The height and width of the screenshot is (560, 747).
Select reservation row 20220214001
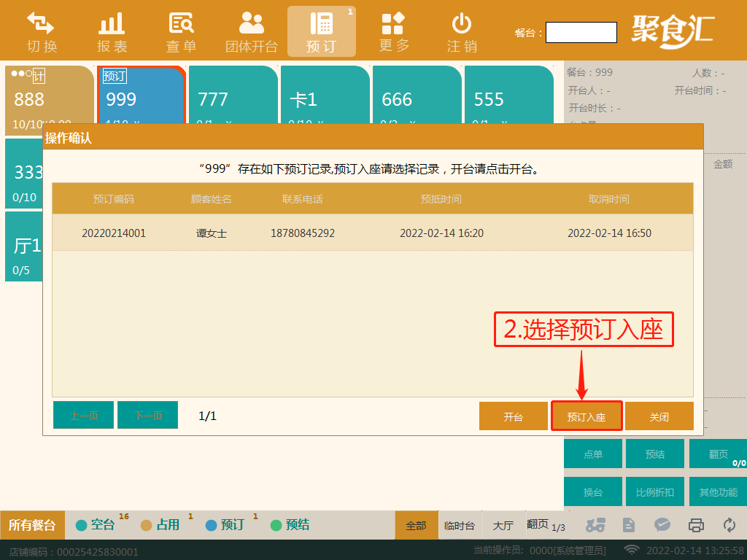coord(373,233)
